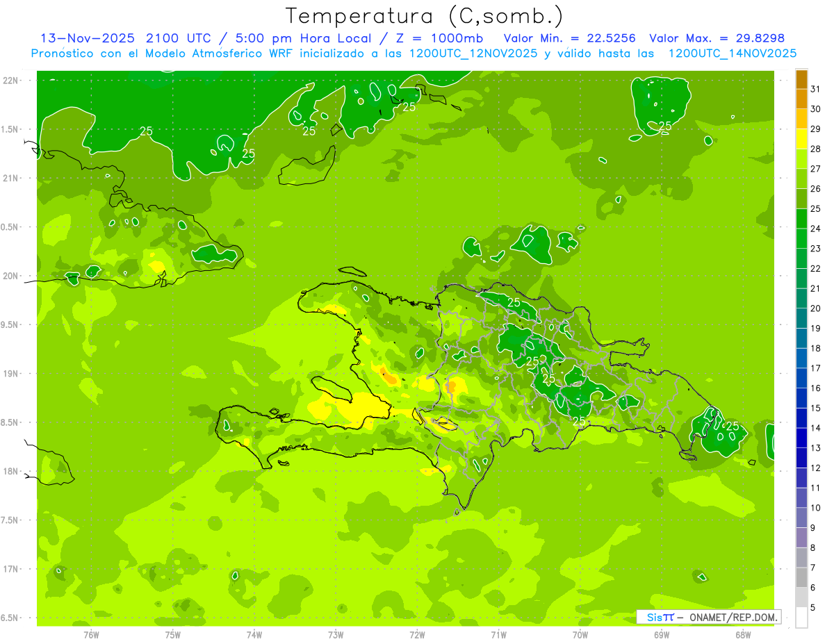834x644 pixels.
Task: Click the "18N" latitude label
Action: click(10, 472)
